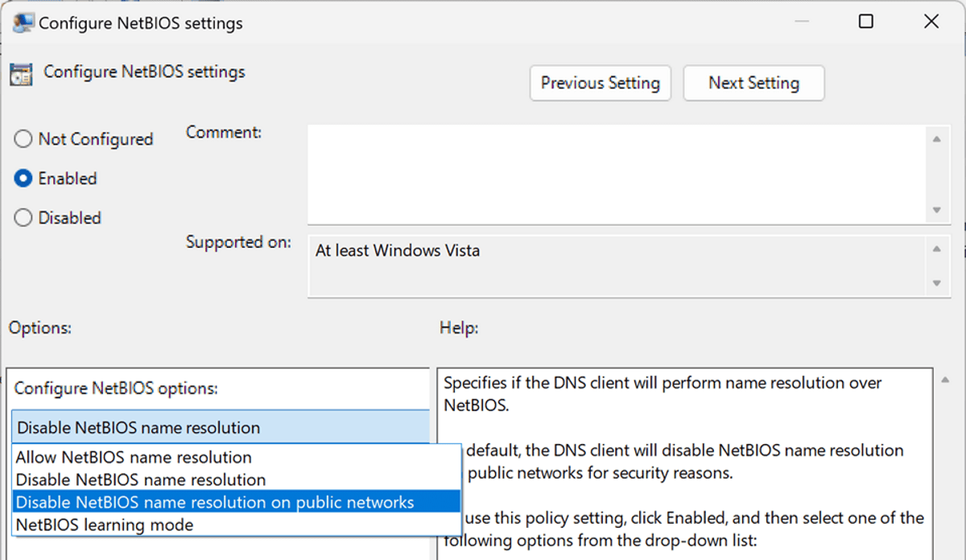Click inside the Comment text box
Screen dimensions: 966x560
click(616, 173)
